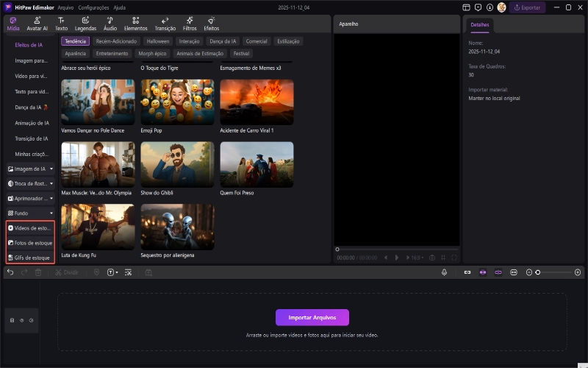Click the Importar Arquivos button

312,317
